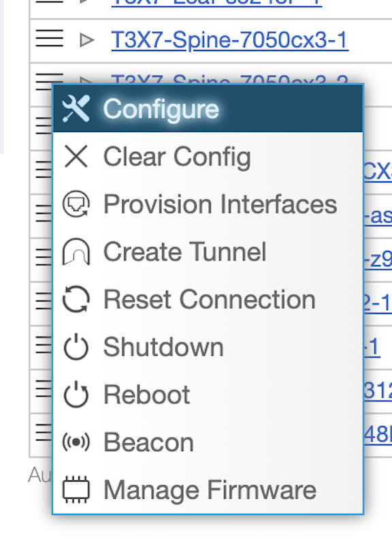Click the Beacon signal icon
The height and width of the screenshot is (541, 392).
76,442
